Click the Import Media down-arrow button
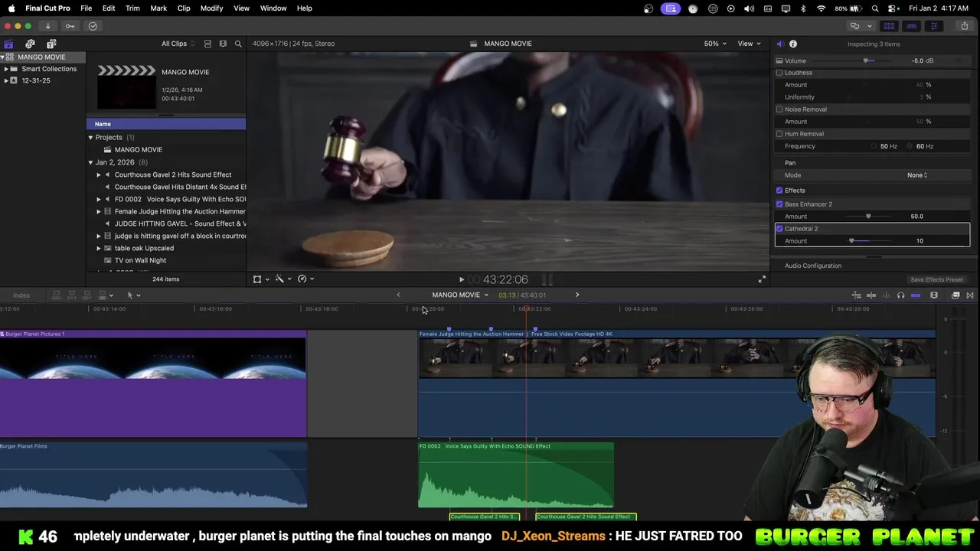The height and width of the screenshot is (551, 980). coord(47,26)
